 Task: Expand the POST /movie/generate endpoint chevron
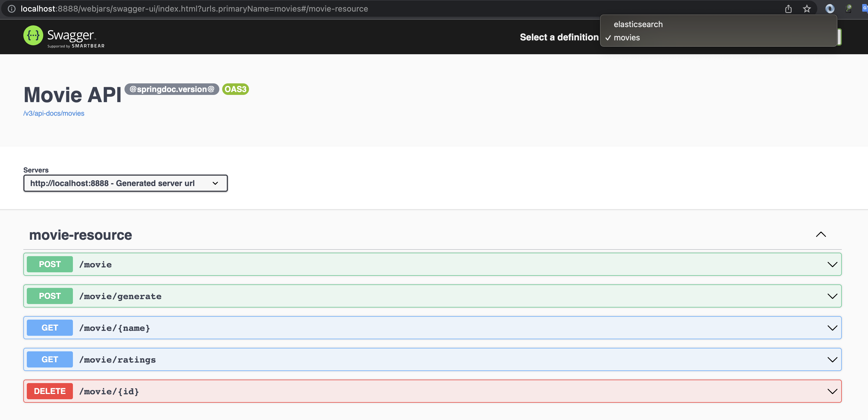click(832, 296)
